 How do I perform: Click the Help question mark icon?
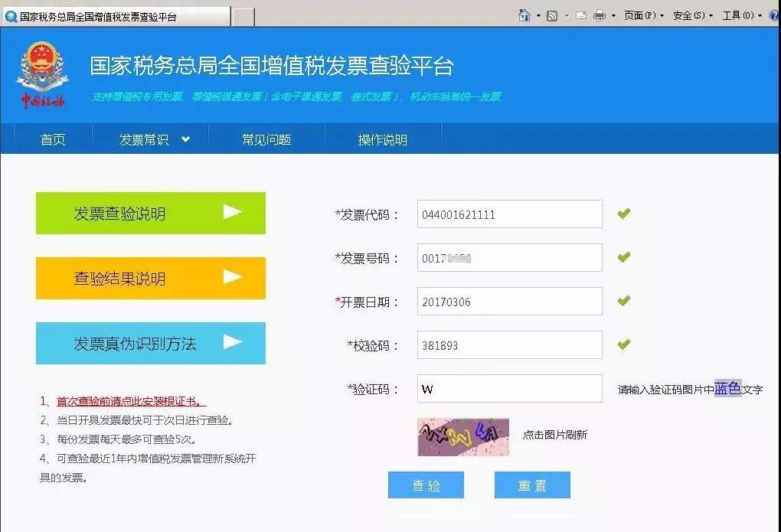pos(773,14)
